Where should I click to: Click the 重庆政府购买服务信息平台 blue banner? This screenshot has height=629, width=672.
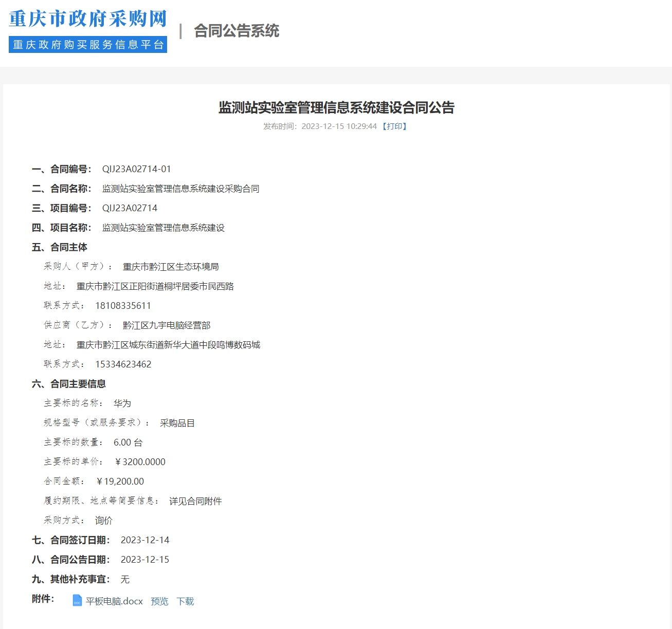click(88, 45)
